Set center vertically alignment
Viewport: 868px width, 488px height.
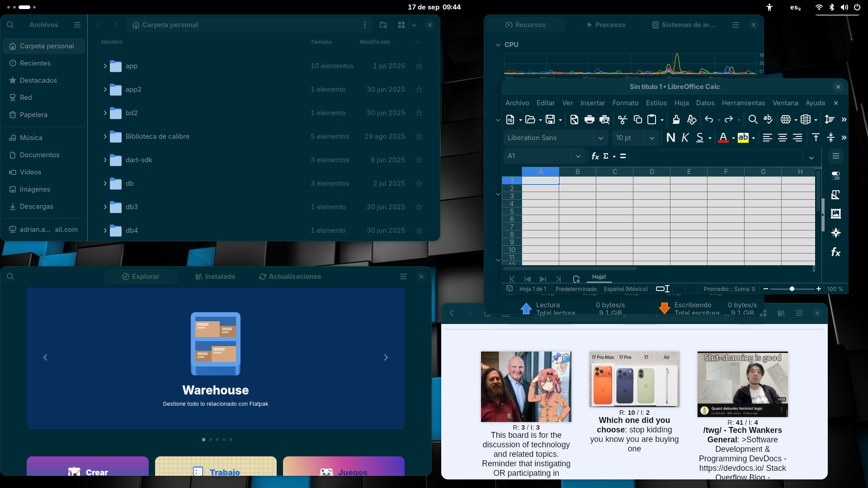coord(831,138)
